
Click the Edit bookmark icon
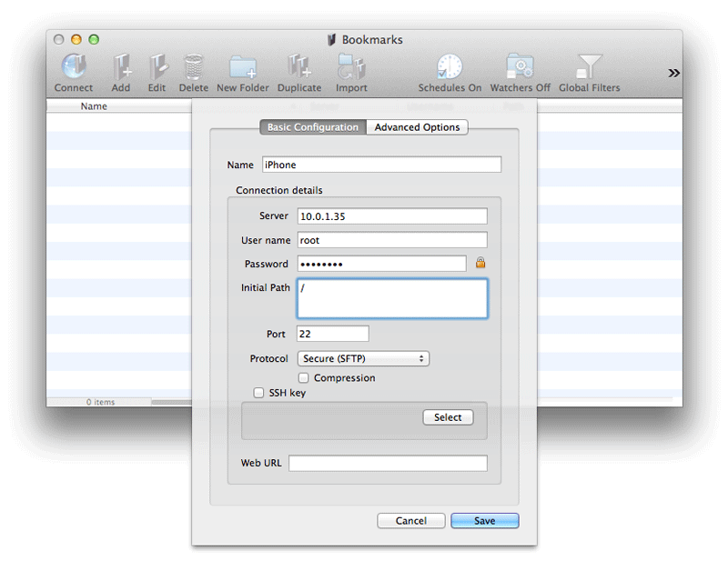pos(157,67)
